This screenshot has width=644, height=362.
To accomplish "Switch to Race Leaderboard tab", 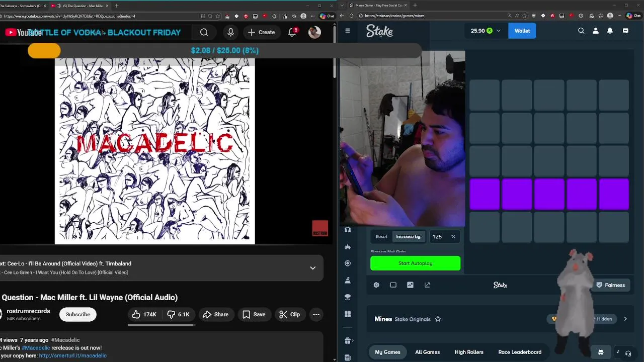I will 520,352.
